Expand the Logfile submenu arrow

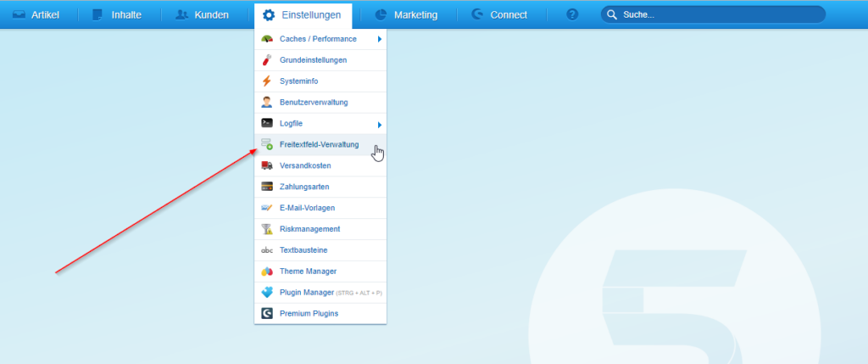pyautogui.click(x=380, y=124)
